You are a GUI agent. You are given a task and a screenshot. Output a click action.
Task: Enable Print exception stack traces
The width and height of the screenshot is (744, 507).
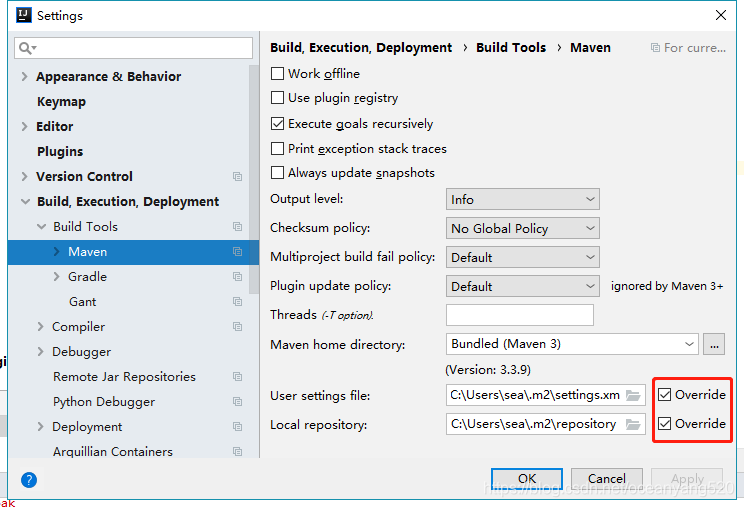click(277, 148)
